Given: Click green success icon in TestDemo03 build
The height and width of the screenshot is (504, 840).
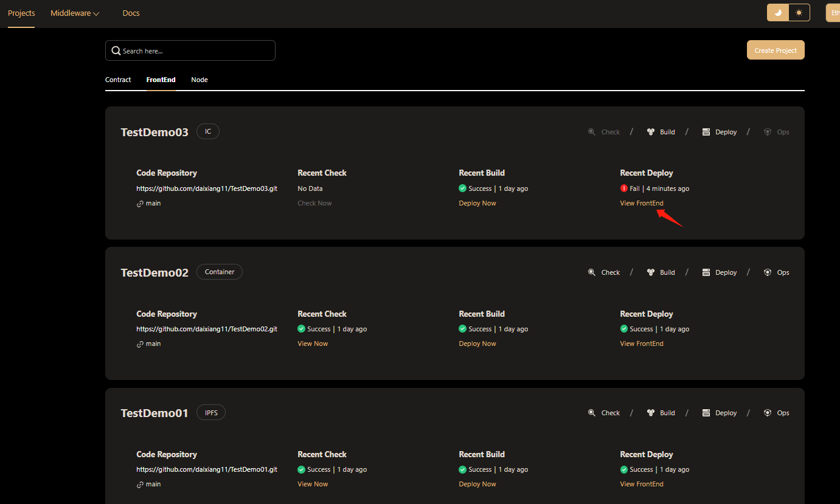Looking at the screenshot, I should (x=462, y=188).
